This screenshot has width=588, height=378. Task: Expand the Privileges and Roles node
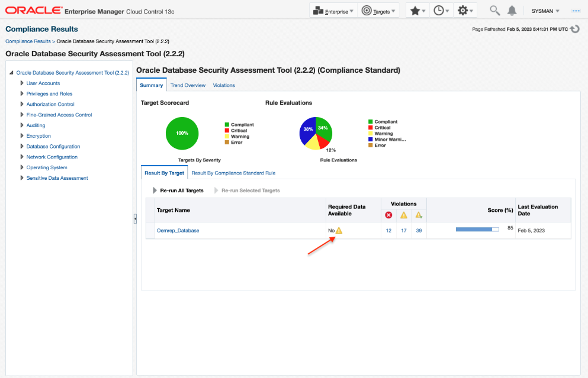pos(22,93)
